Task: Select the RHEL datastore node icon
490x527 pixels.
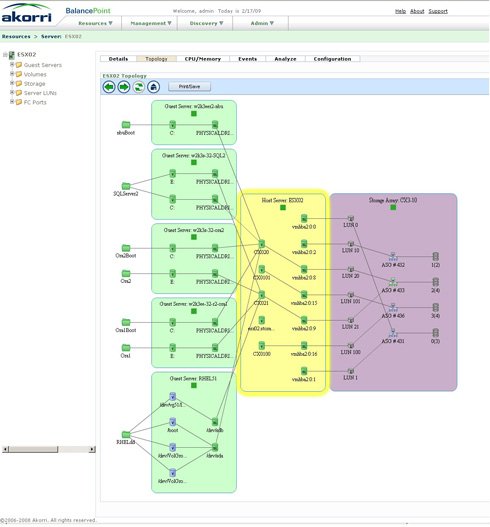Action: [x=126, y=435]
